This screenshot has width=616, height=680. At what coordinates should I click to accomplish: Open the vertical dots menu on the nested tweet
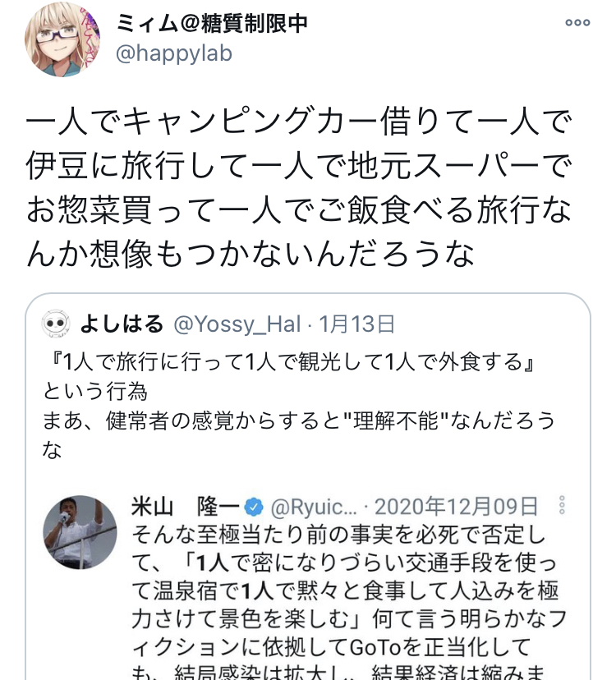(x=562, y=505)
